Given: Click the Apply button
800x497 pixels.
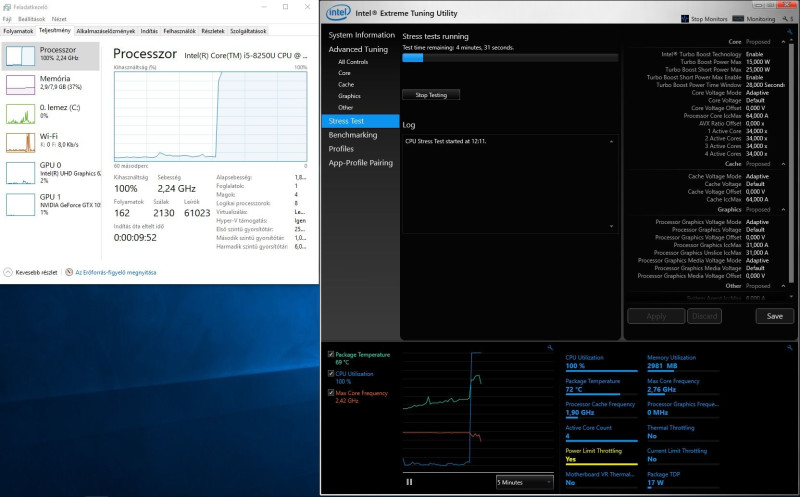Looking at the screenshot, I should pyautogui.click(x=656, y=316).
